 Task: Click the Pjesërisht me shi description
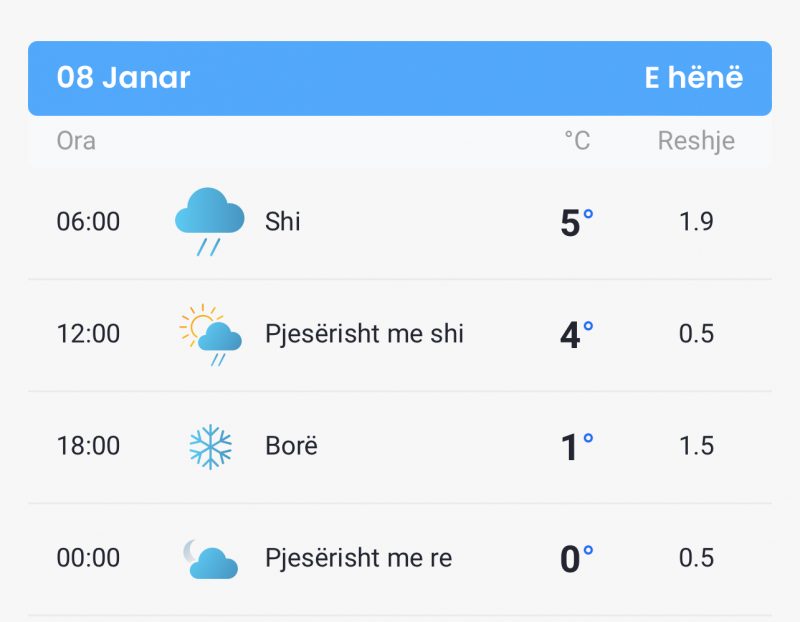click(364, 334)
